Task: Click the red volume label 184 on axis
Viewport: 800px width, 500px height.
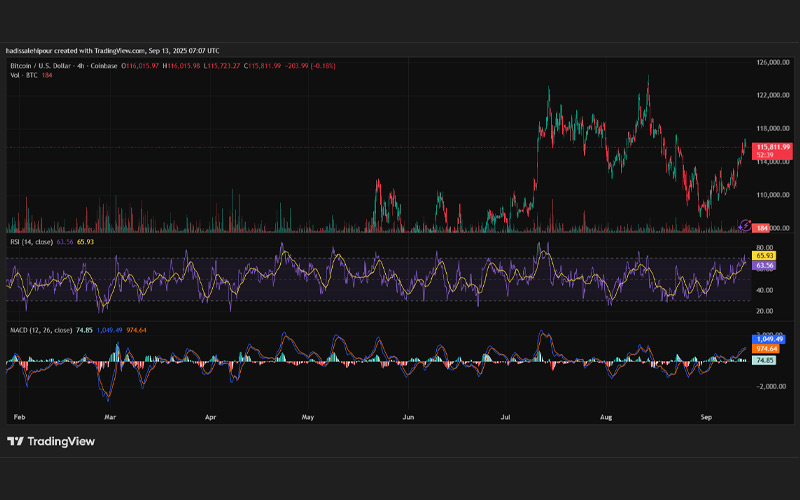Action: 762,228
